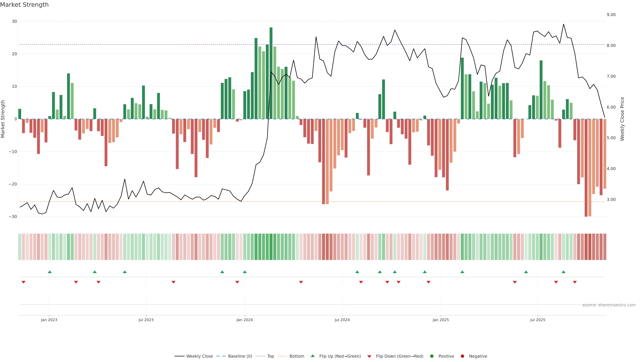Click the Positive green circle legend icon
Viewport: 644px width, 362px height.
[x=432, y=356]
